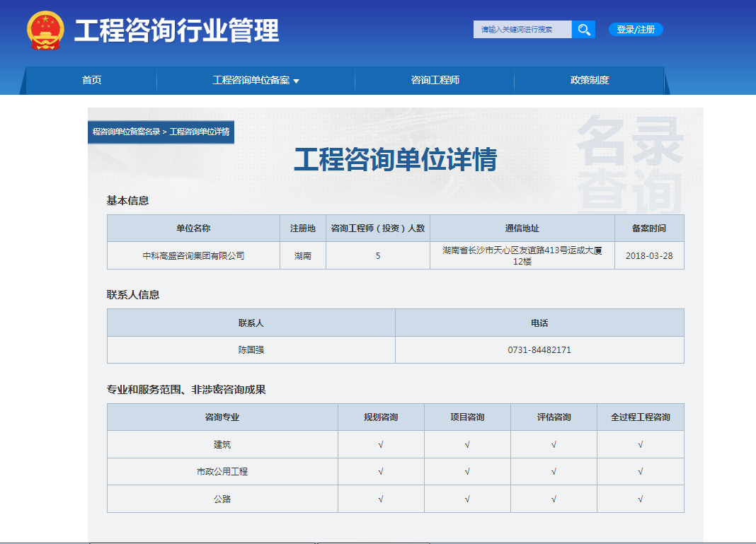756x544 pixels.
Task: Open the 咨询工程师 nav item
Action: point(435,80)
